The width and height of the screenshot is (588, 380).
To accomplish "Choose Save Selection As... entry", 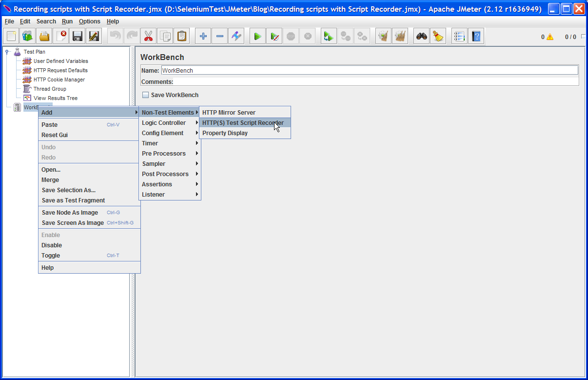I will coord(89,190).
